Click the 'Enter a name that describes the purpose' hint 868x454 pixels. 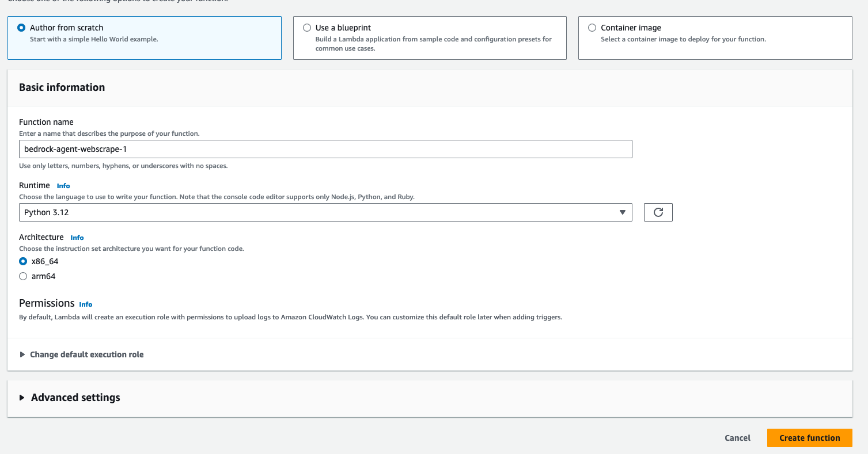(109, 133)
